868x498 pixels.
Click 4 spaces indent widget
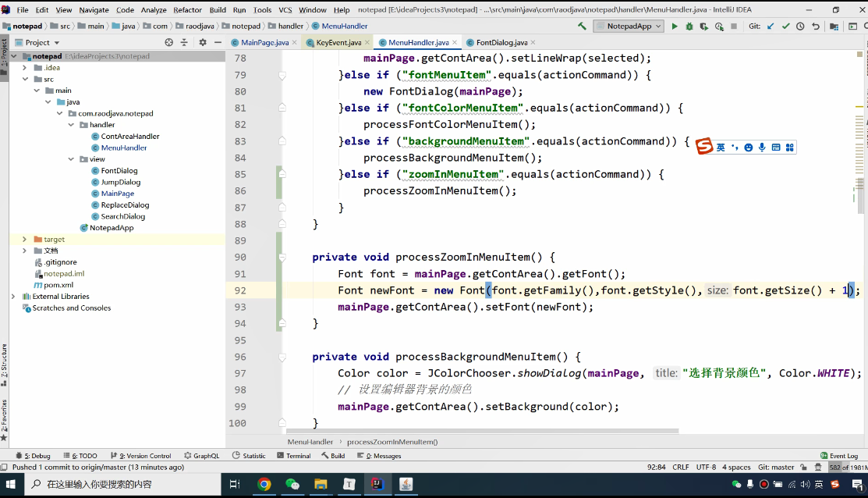point(736,467)
